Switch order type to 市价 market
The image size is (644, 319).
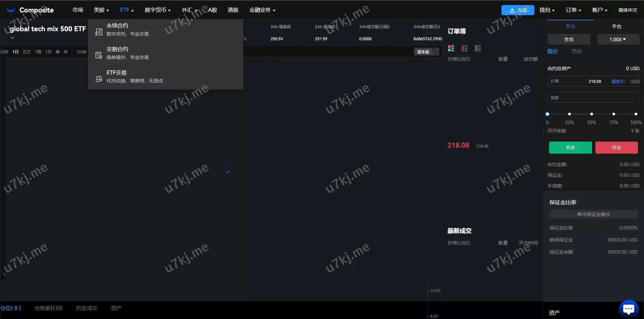pyautogui.click(x=577, y=52)
